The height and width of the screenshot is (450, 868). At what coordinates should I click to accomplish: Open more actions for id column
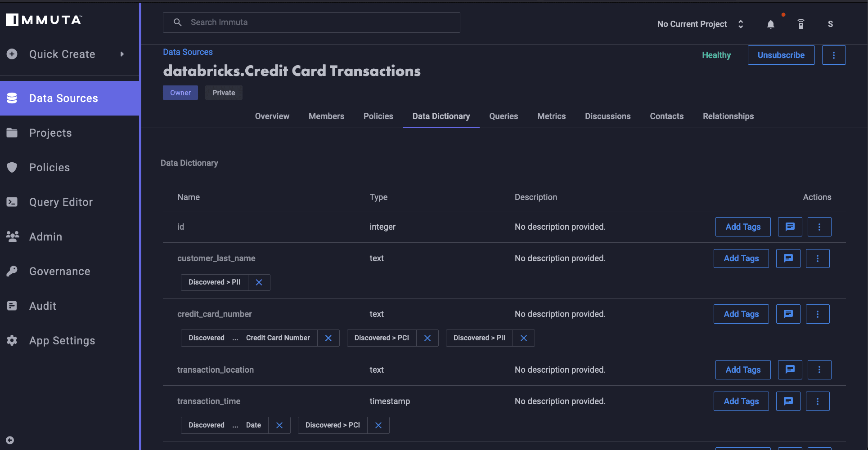(x=819, y=227)
